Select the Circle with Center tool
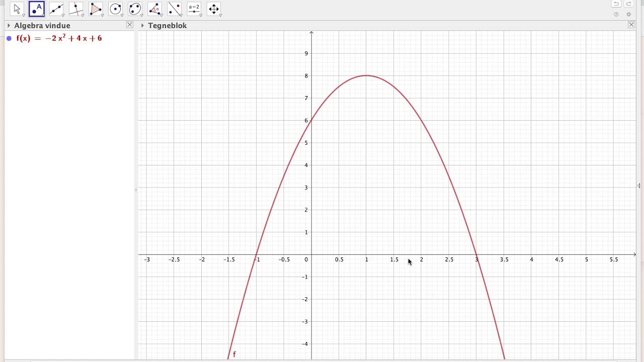Image resolution: width=644 pixels, height=362 pixels. click(115, 9)
